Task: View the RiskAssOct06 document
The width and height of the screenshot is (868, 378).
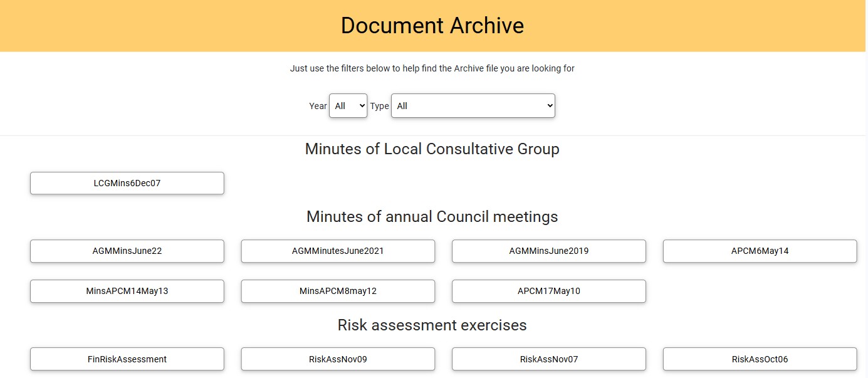Action: [760, 359]
